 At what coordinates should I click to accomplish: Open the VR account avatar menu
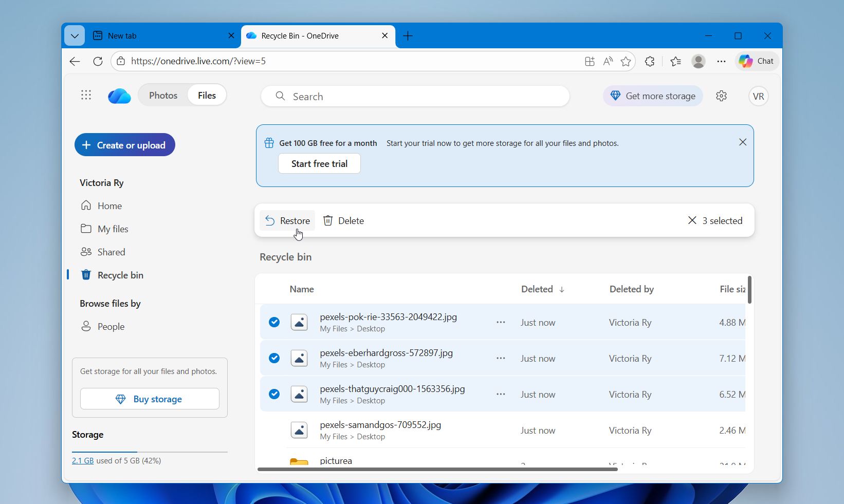pyautogui.click(x=758, y=96)
